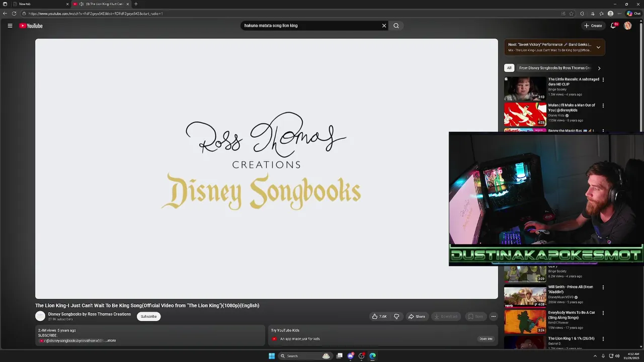
Task: Select From Disney Songbooks by Ross Thomas chip
Action: click(555, 68)
